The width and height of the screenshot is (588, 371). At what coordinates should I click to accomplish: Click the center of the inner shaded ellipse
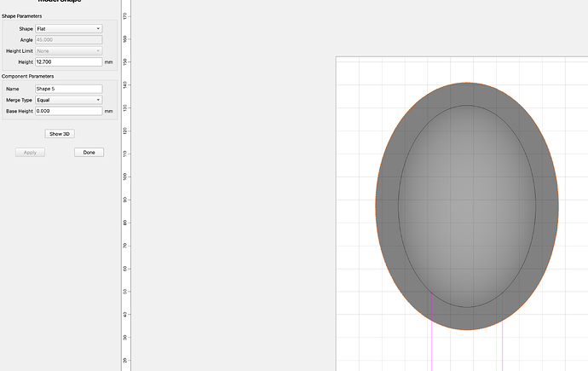[467, 206]
